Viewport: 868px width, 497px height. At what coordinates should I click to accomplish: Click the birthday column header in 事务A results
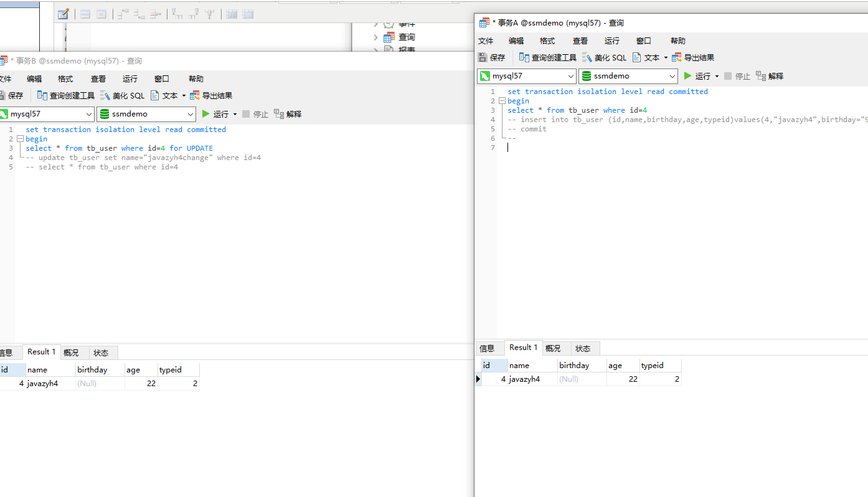(582, 366)
